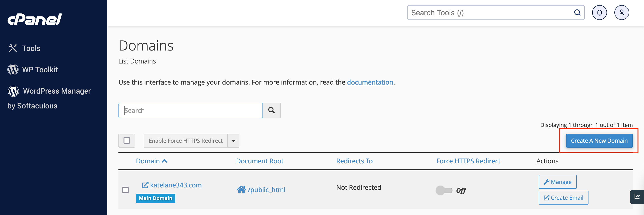
Task: Click the WP Toolkit WordPress icon
Action: [13, 70]
